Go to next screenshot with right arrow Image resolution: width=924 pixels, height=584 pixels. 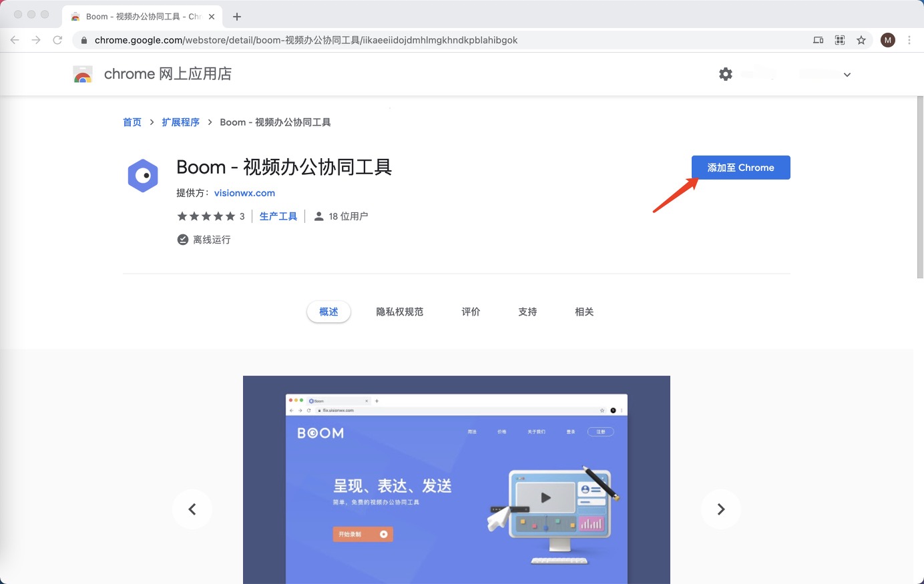pos(721,509)
